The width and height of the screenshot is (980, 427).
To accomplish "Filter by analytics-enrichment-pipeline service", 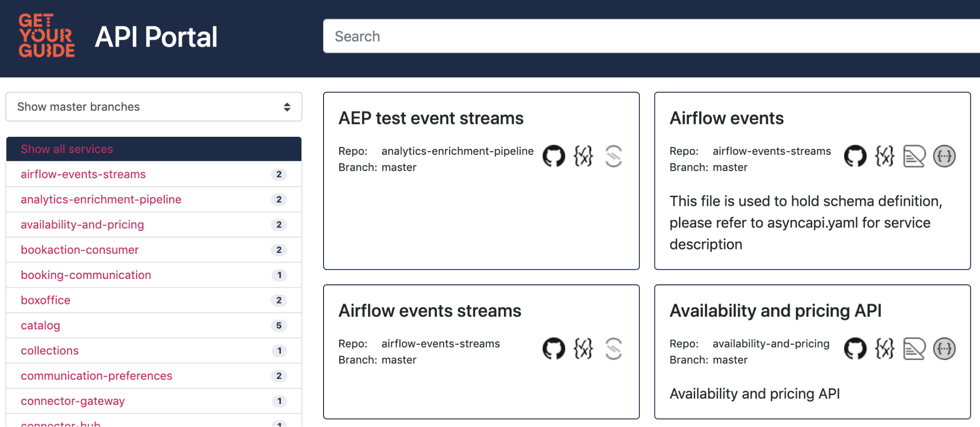I will click(154, 200).
